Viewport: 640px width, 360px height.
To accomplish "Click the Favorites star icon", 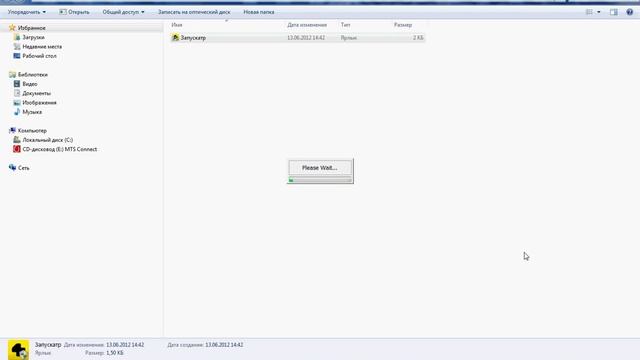I will pos(12,28).
